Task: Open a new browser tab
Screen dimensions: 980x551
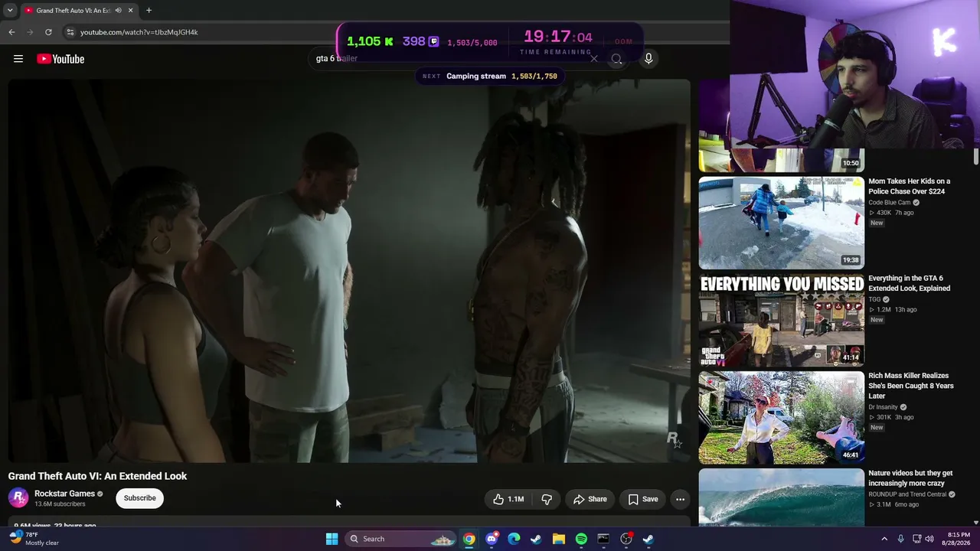Action: coord(149,11)
